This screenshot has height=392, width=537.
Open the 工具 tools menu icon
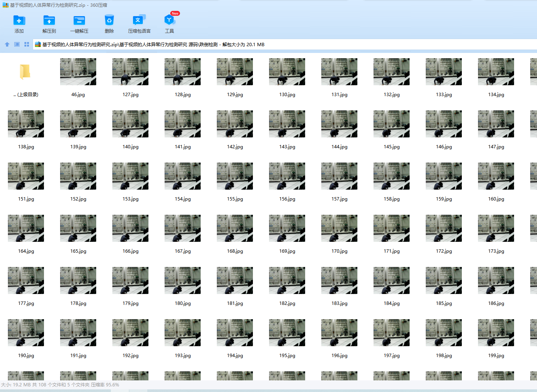pos(169,20)
